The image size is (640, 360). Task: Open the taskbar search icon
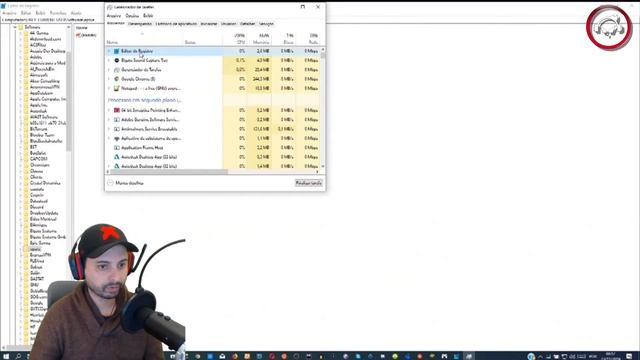18,356
